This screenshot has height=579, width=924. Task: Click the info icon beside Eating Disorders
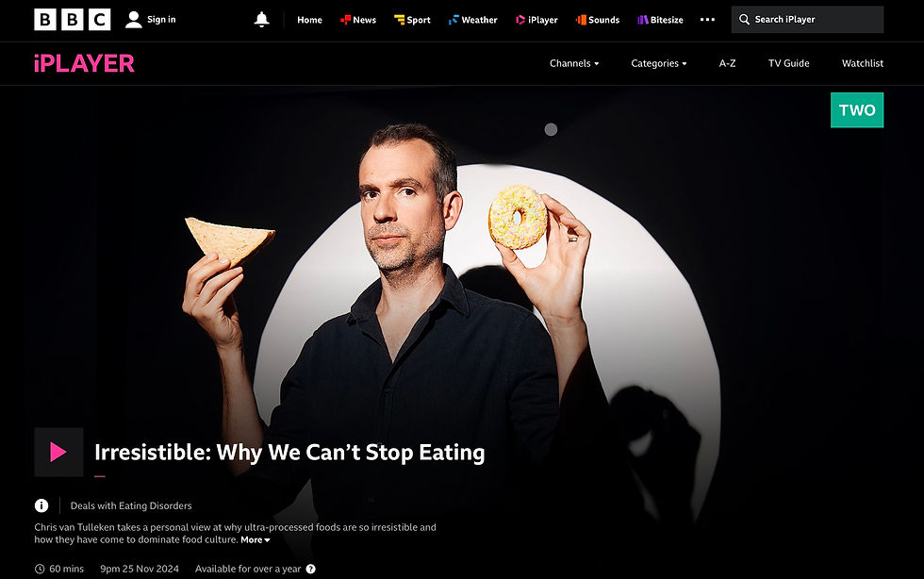click(x=41, y=505)
